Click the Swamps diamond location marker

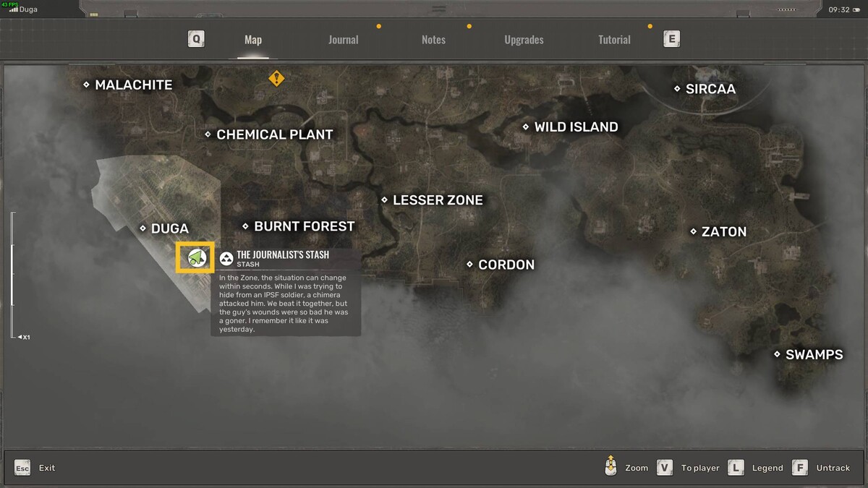click(777, 354)
